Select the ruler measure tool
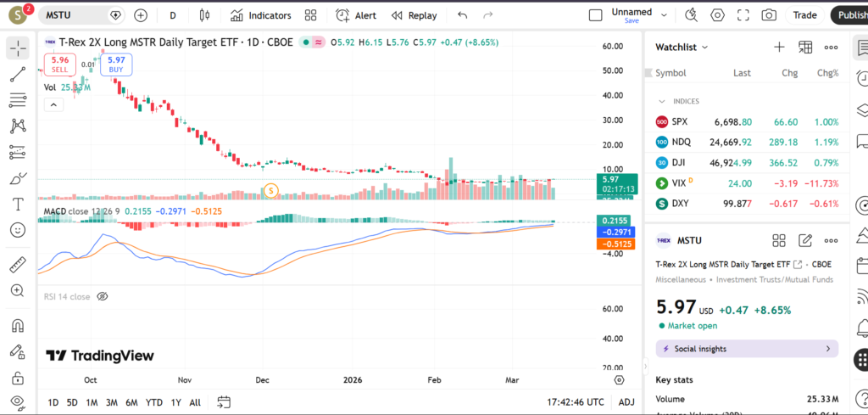 pos(17,265)
